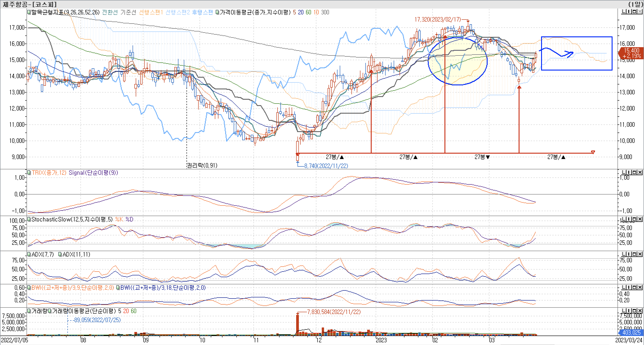Viewport: 644px width, 345px height.
Task: Maximize the main price chart panel
Action: pos(635,11)
